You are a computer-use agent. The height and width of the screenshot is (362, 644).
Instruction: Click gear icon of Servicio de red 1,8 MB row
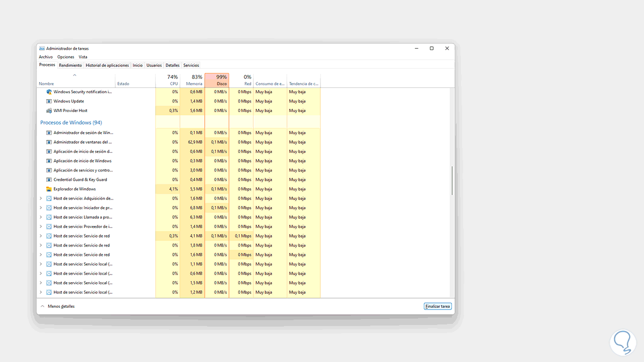[x=49, y=245]
